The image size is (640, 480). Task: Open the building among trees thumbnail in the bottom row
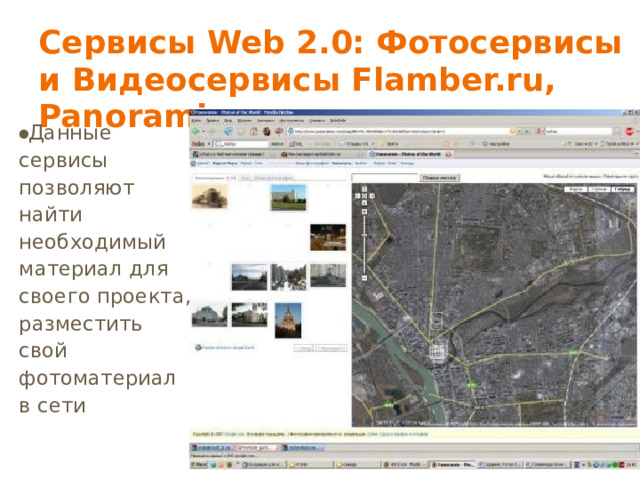point(249,315)
